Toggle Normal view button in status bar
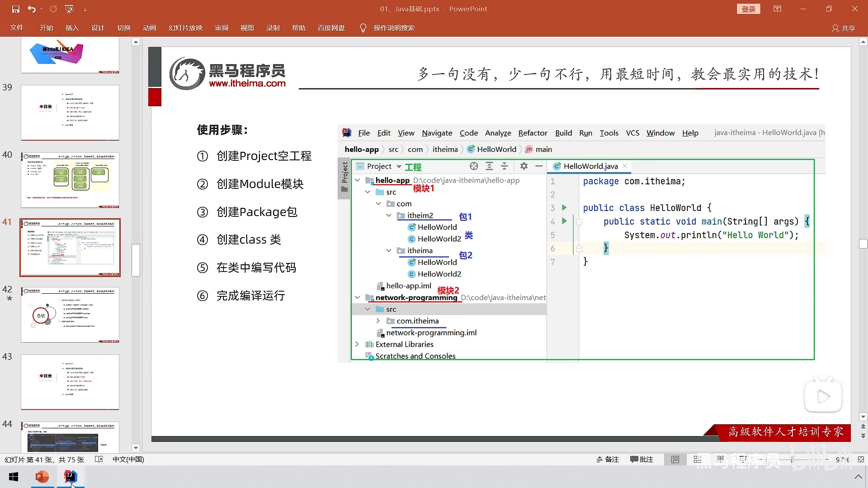This screenshot has height=488, width=868. coord(675,459)
